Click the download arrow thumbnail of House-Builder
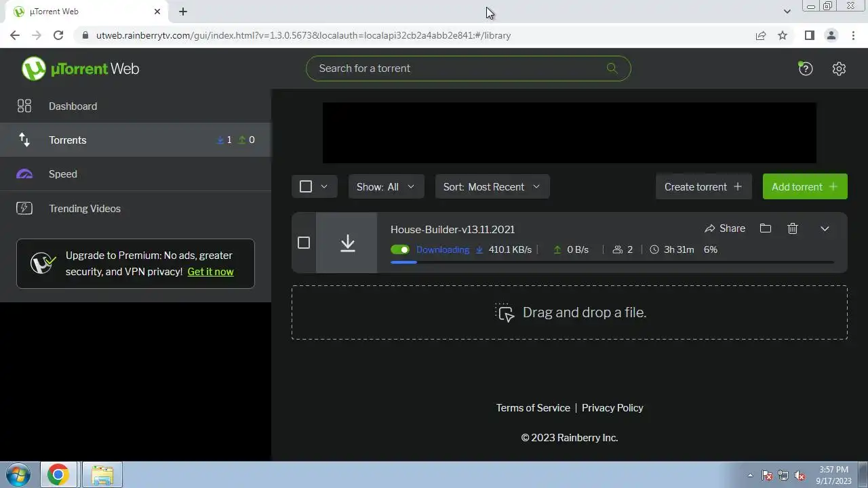The width and height of the screenshot is (868, 488). [347, 243]
